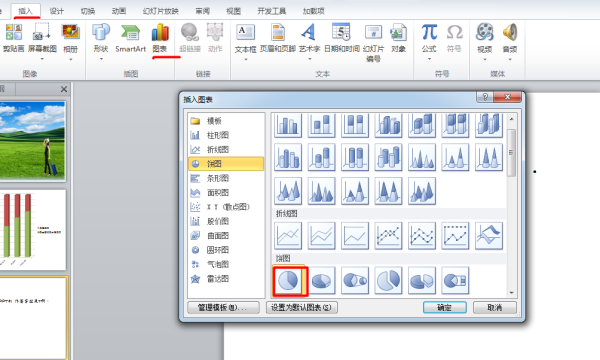Open the Screenshot (屏幕截图) dropdown arrow
Viewport: 600px width, 360px height.
[x=42, y=59]
